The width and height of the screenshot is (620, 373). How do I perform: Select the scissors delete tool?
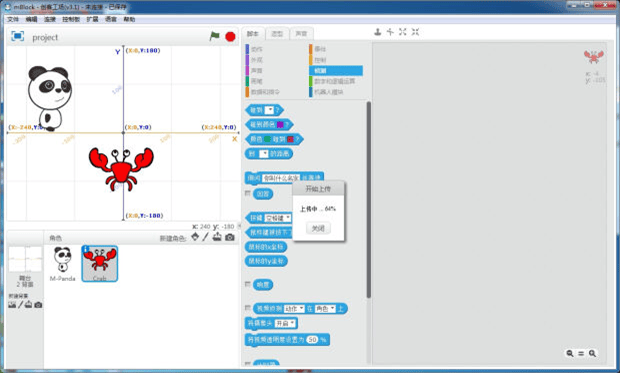pos(390,32)
